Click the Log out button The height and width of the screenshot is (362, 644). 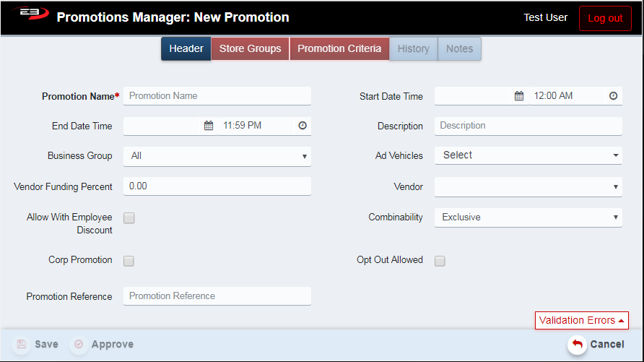point(605,19)
